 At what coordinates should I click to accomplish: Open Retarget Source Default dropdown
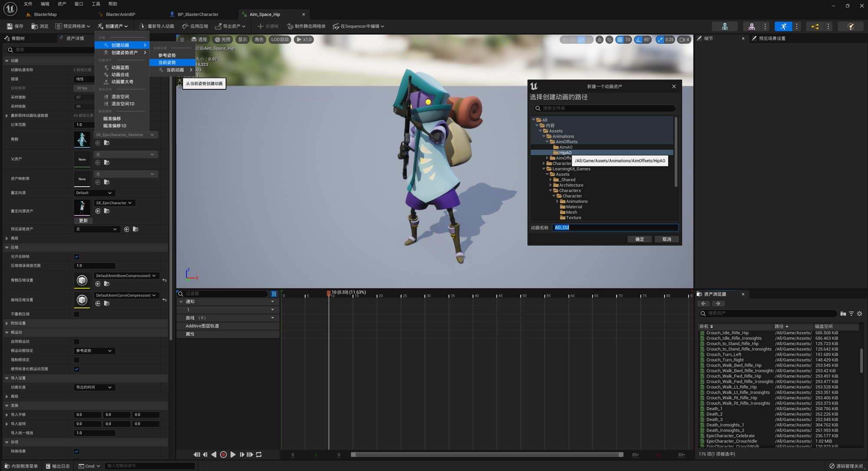(x=94, y=193)
